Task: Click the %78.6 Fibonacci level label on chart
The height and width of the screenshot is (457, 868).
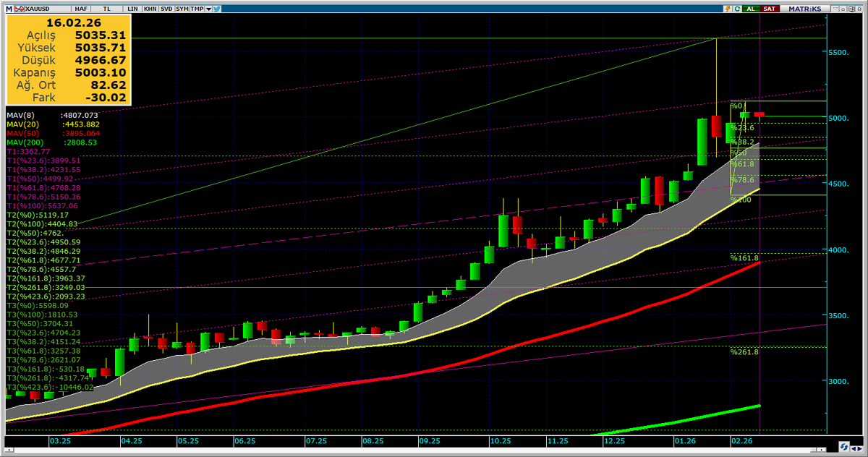Action: point(742,180)
